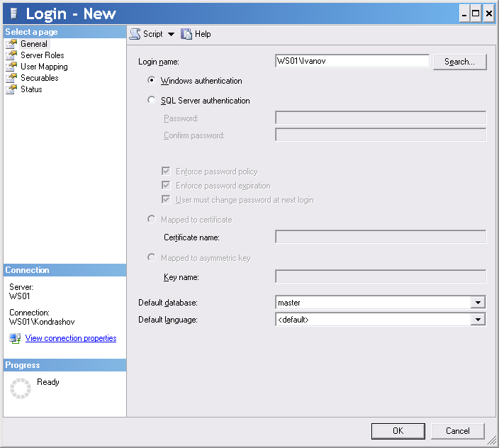Screen dimensions: 499x448
Task: Click the Confirm password input field
Action: [381, 135]
